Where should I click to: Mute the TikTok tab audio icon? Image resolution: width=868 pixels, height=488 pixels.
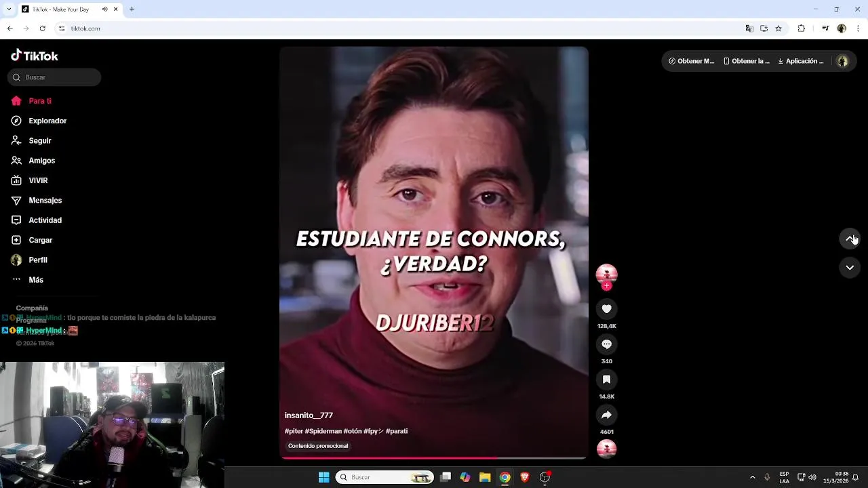point(104,9)
